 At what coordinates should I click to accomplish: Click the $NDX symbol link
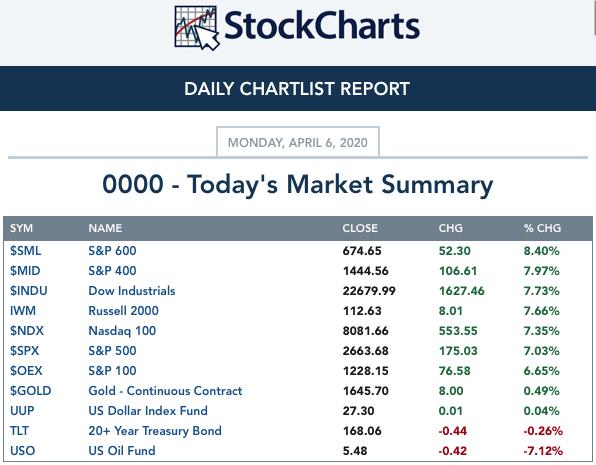click(x=27, y=331)
